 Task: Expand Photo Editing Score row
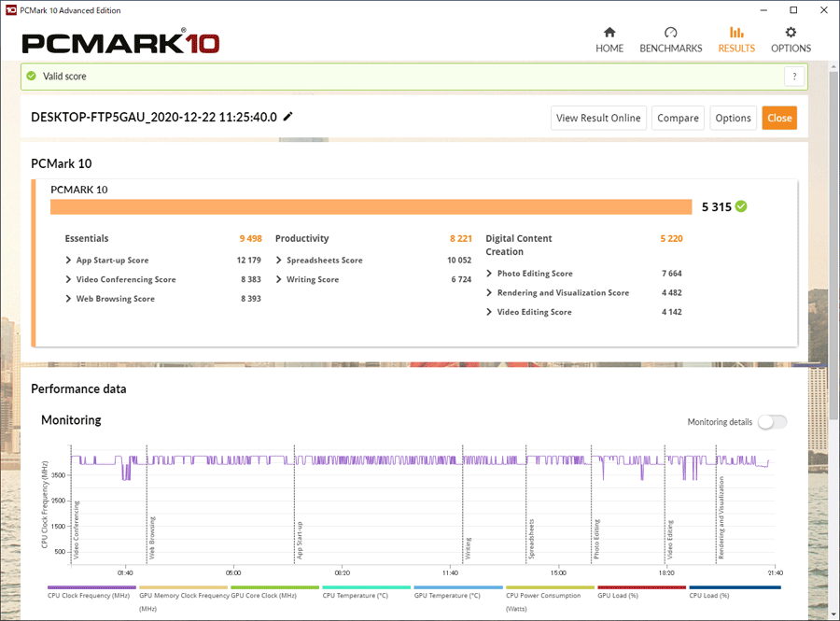[489, 274]
